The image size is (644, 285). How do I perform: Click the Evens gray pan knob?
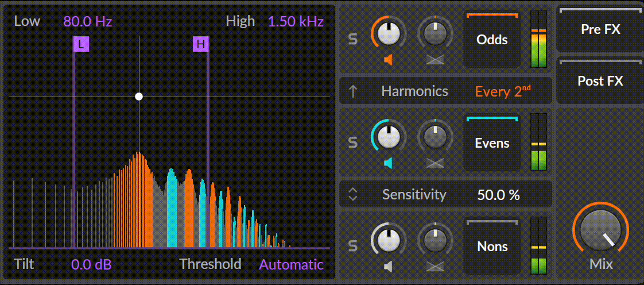(435, 137)
